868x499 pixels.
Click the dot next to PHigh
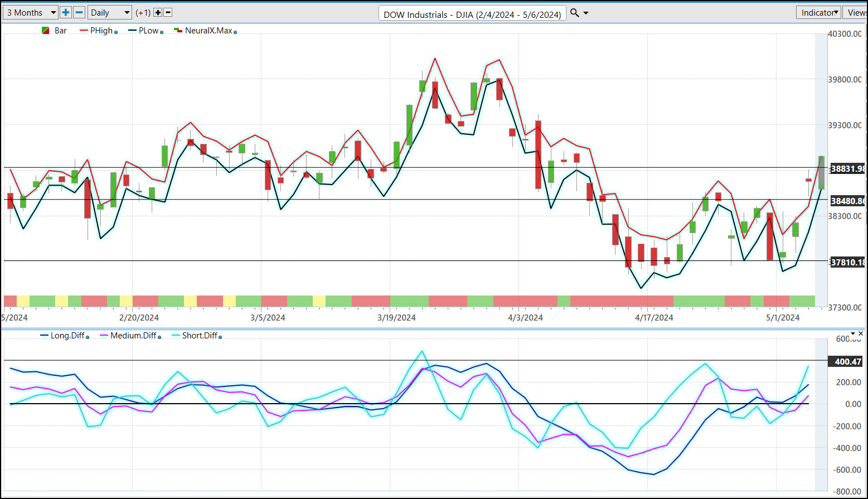coord(116,32)
